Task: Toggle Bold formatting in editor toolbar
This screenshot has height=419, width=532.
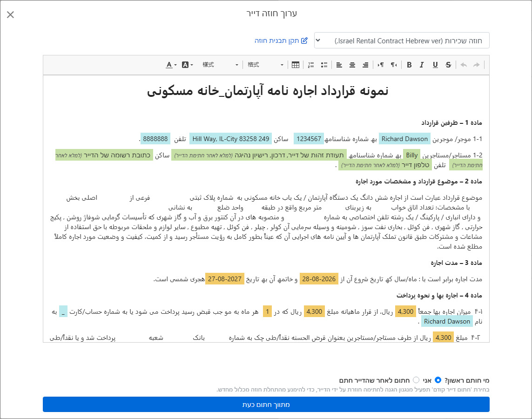Action: [409, 65]
